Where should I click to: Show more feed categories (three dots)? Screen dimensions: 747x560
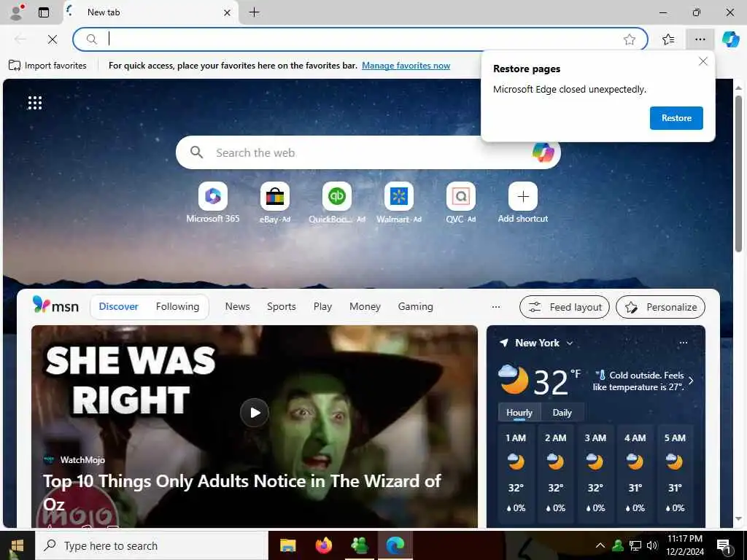[x=496, y=307]
